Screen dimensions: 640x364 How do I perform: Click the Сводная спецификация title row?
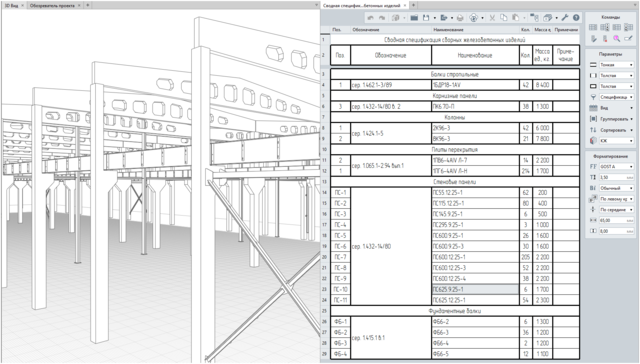pos(455,40)
